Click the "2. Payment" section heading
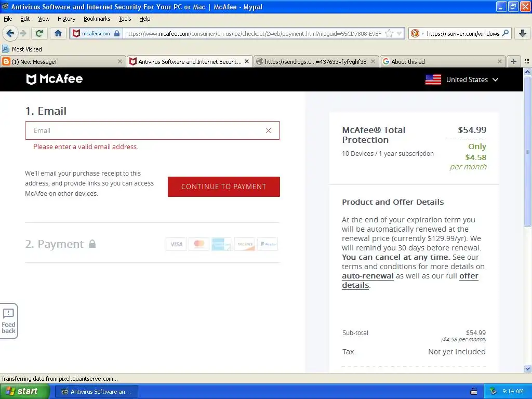This screenshot has width=532, height=399. tap(54, 244)
